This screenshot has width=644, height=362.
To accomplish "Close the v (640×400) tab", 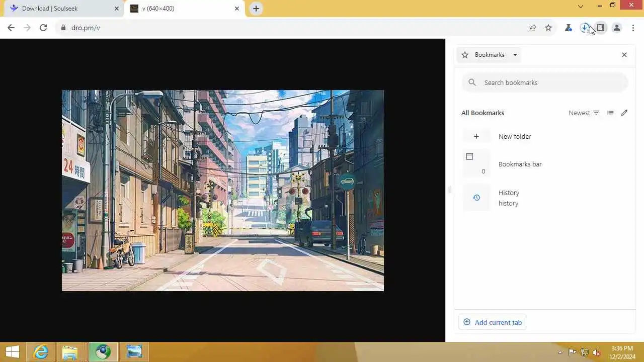I will coord(237,9).
